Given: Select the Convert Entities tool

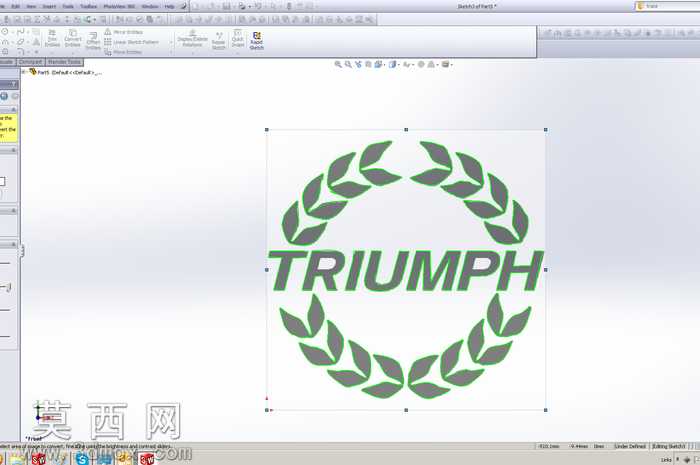Looking at the screenshot, I should pyautogui.click(x=72, y=38).
